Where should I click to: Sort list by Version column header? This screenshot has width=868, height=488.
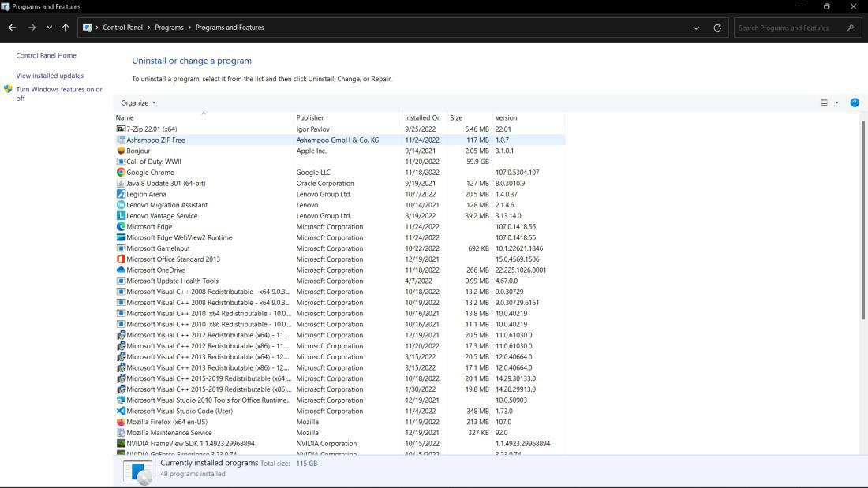(x=528, y=117)
